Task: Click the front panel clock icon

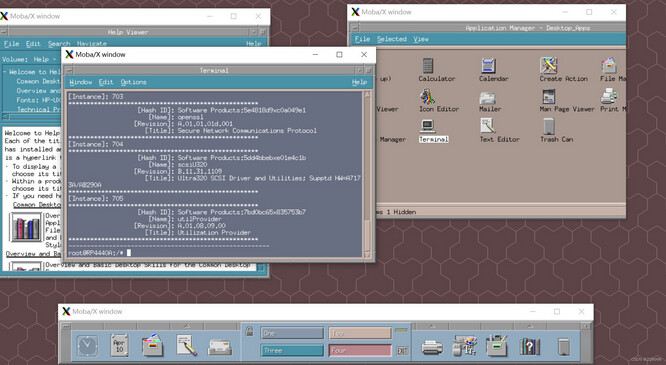Action: click(x=87, y=346)
